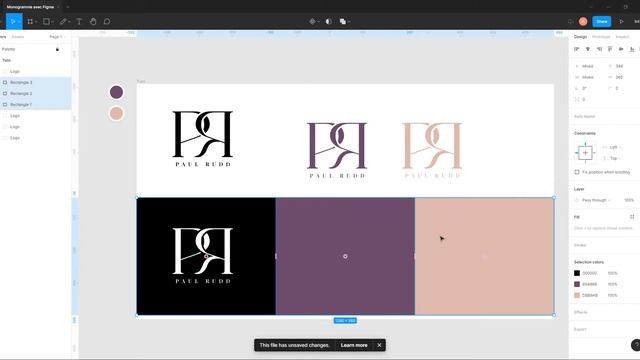The image size is (640, 360).
Task: Click the layer opacity 100% field
Action: (629, 200)
